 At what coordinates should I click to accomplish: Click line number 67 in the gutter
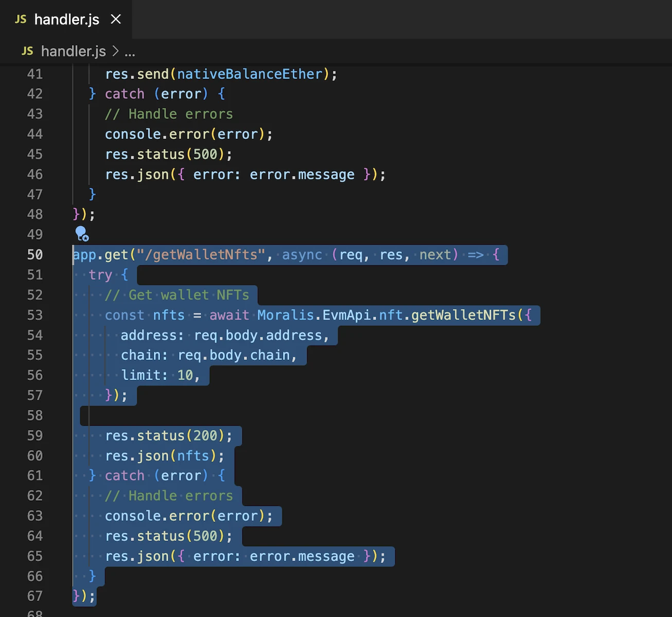tap(35, 596)
